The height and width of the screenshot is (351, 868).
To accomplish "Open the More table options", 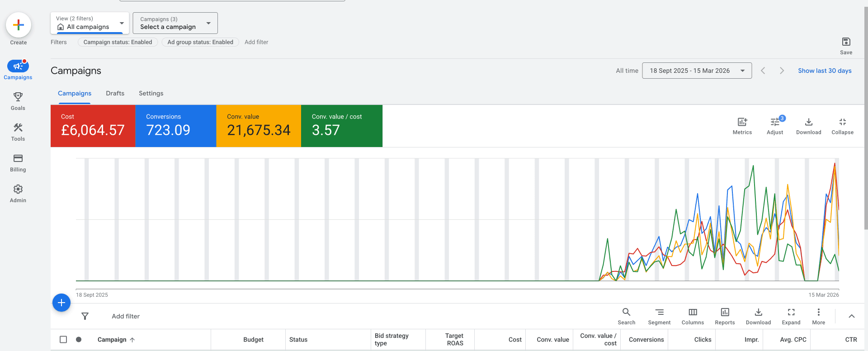I will coord(819,316).
